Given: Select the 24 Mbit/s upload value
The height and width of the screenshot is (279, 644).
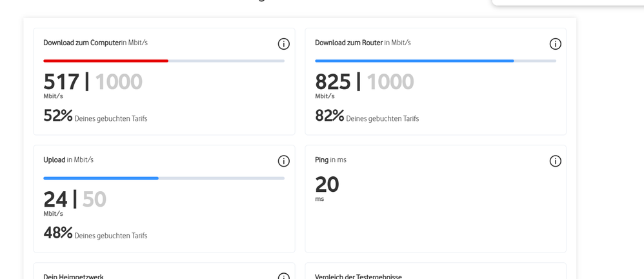Looking at the screenshot, I should pos(55,200).
